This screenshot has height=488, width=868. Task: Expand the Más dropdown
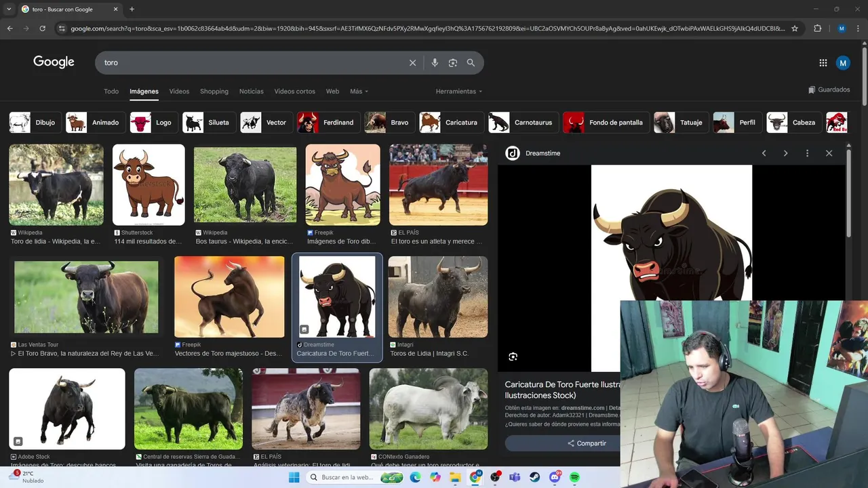click(x=359, y=91)
